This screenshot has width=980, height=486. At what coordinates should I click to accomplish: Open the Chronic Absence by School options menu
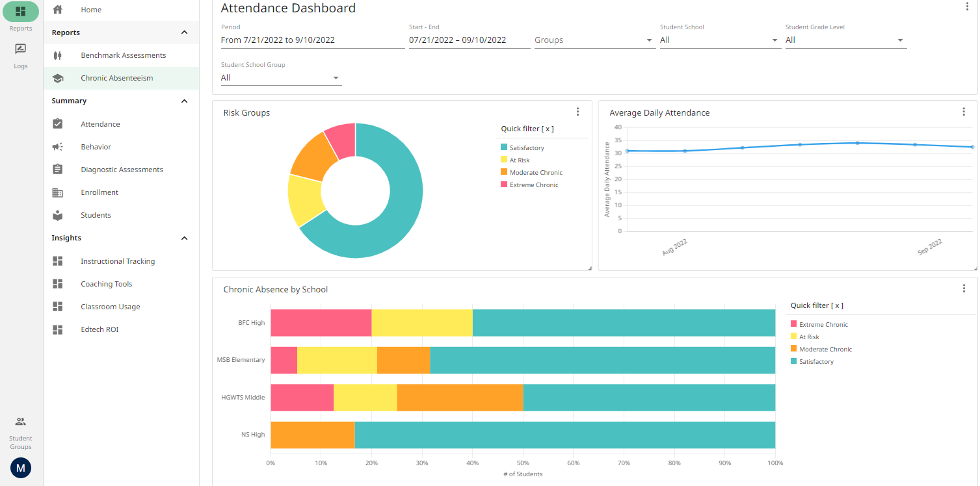[964, 288]
